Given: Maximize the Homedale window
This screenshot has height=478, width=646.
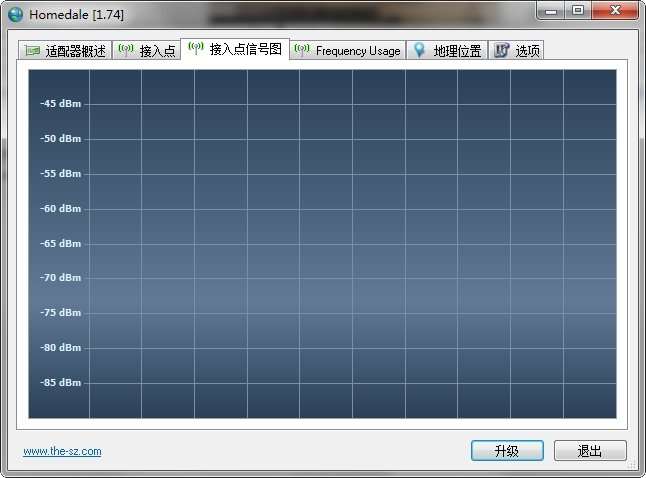Looking at the screenshot, I should coord(578,10).
